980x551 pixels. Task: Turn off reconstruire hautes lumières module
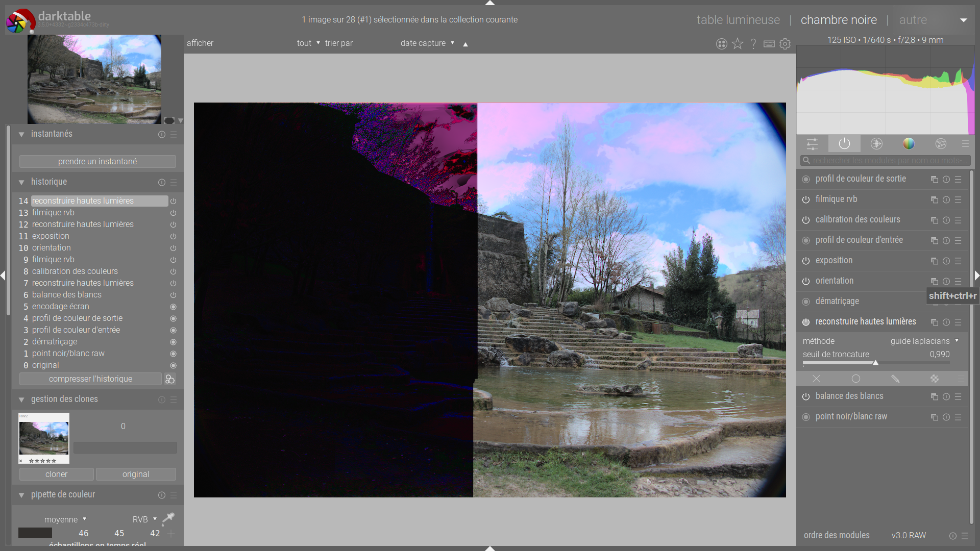[x=806, y=322]
